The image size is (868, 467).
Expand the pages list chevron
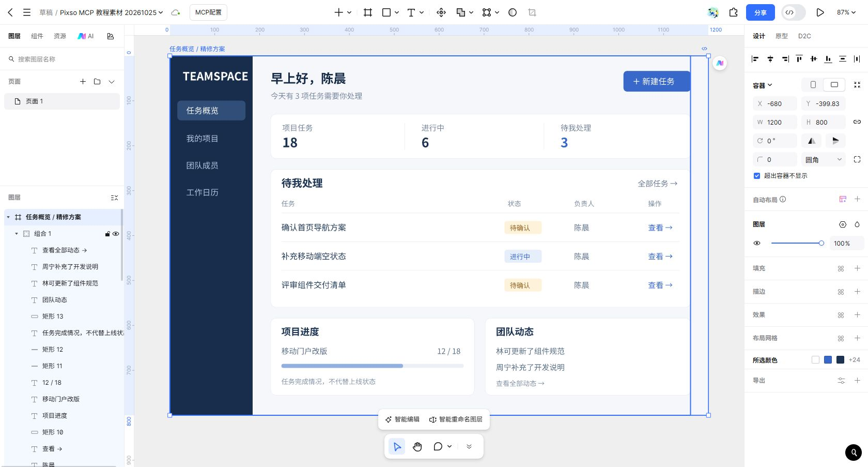112,82
